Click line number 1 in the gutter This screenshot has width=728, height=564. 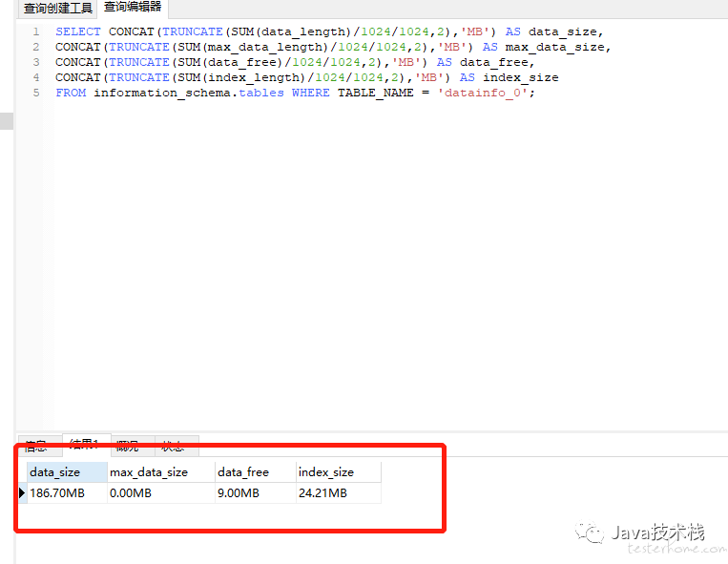(36, 31)
